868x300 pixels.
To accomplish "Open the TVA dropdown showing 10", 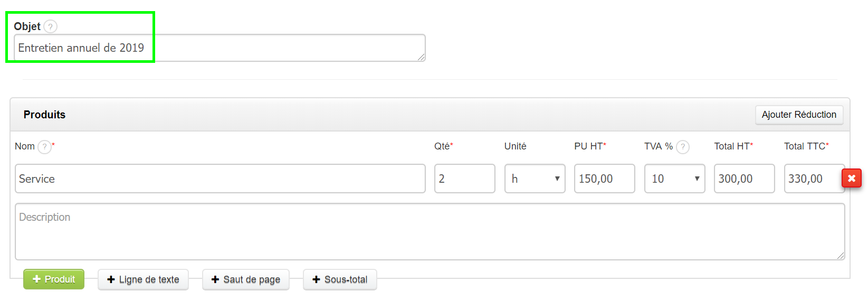I will coord(674,179).
